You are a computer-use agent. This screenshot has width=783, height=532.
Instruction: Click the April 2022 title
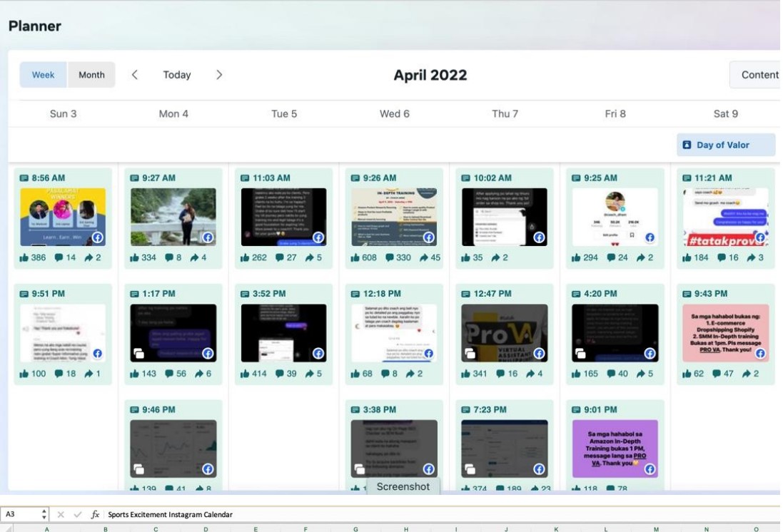click(x=430, y=75)
